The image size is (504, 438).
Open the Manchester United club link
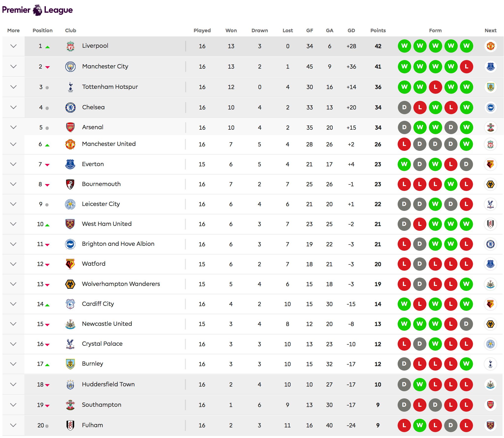[x=109, y=144]
